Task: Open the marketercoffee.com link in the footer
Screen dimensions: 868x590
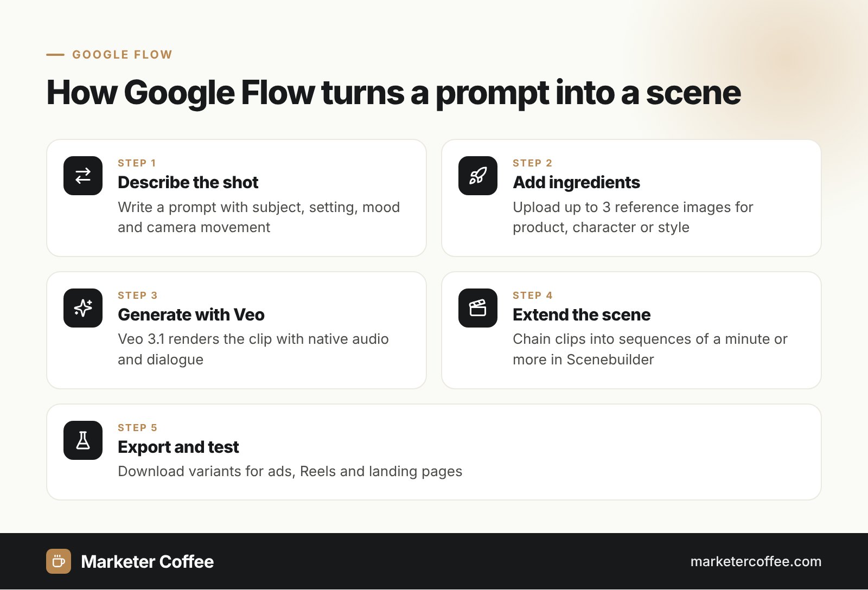Action: click(x=756, y=561)
